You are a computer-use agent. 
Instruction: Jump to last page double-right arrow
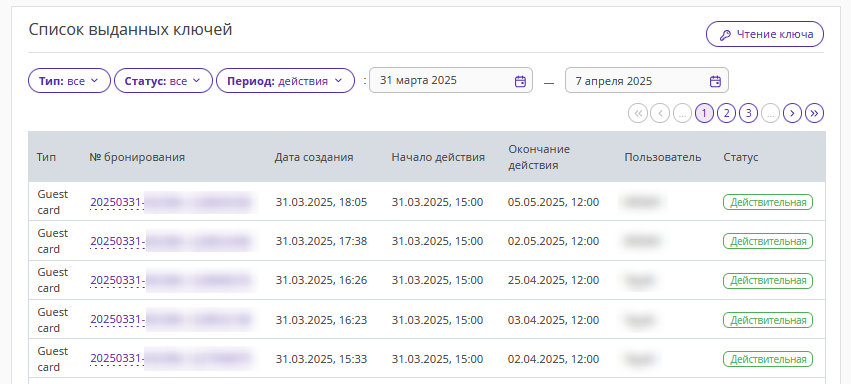point(815,113)
